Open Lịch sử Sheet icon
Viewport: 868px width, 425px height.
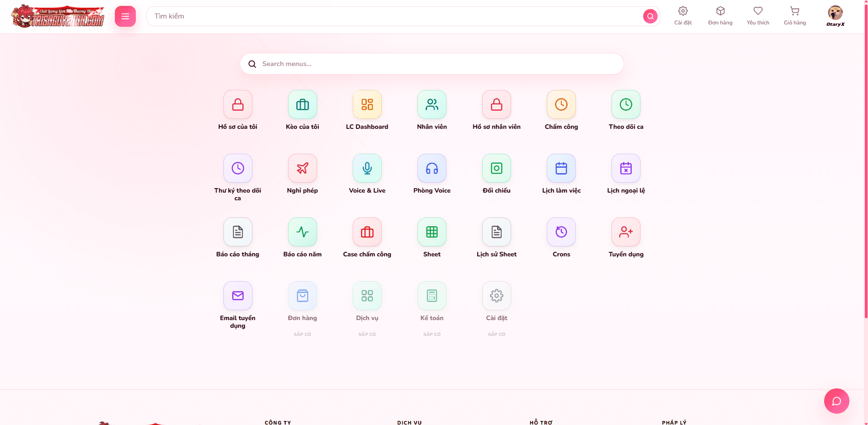coord(497,232)
